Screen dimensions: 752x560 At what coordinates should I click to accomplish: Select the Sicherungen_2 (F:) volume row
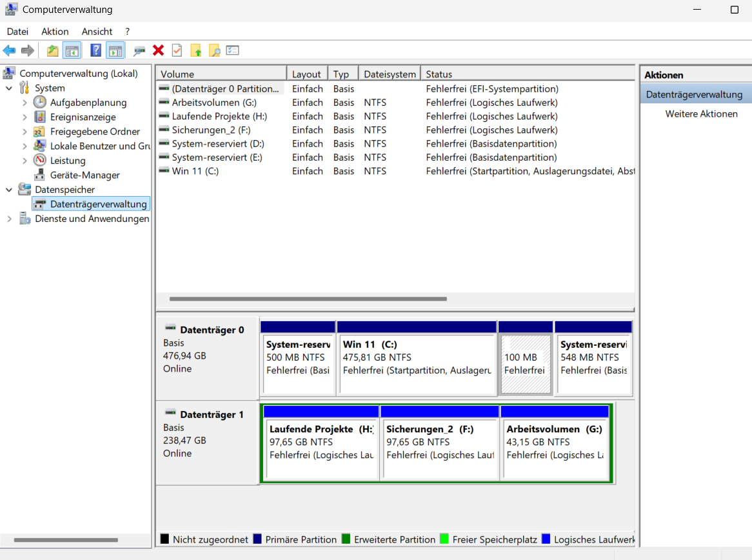coord(211,130)
